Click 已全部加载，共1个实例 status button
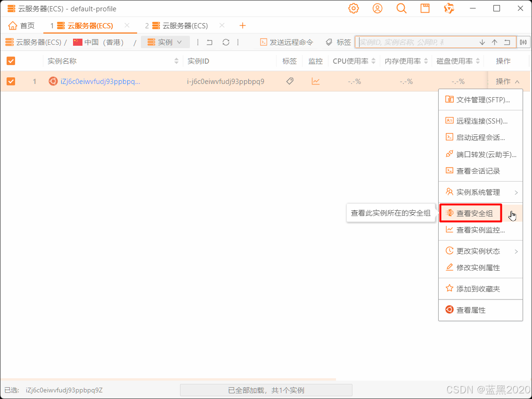This screenshot has height=399, width=532. click(266, 390)
